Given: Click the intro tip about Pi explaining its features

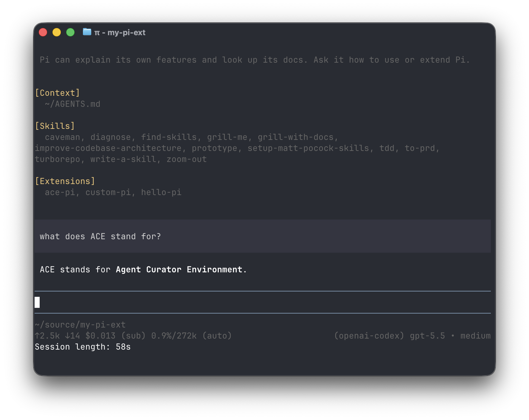Looking at the screenshot, I should (255, 60).
